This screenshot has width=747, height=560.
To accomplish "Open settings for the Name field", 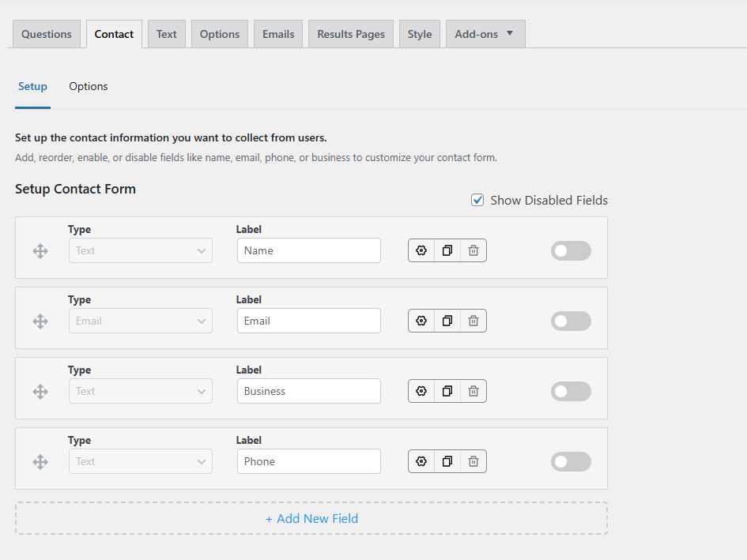I will tap(421, 250).
